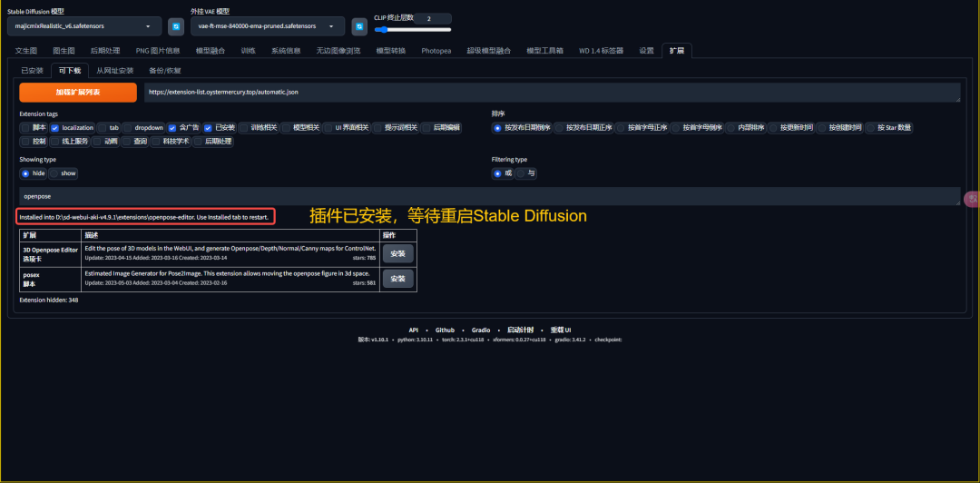Viewport: 980px width, 483px height.
Task: Refresh the external VAE model list
Action: coord(359,26)
